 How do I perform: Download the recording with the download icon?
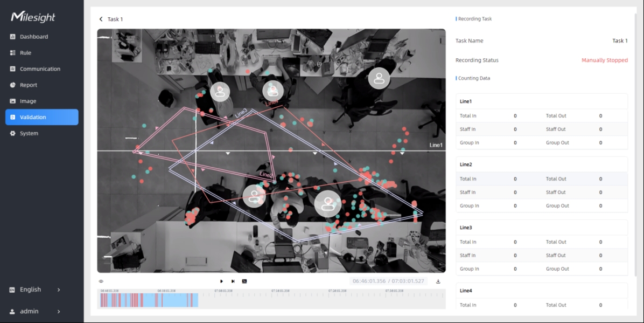[x=438, y=281]
